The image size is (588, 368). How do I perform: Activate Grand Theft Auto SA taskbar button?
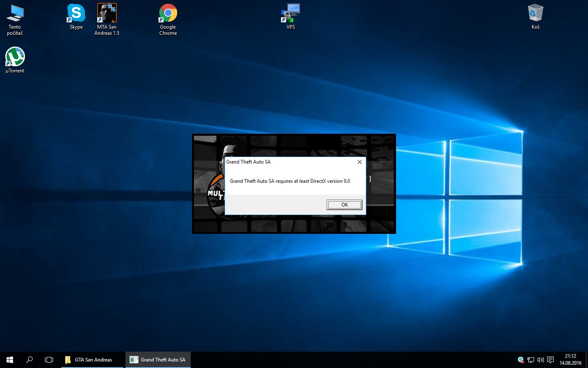pos(158,360)
